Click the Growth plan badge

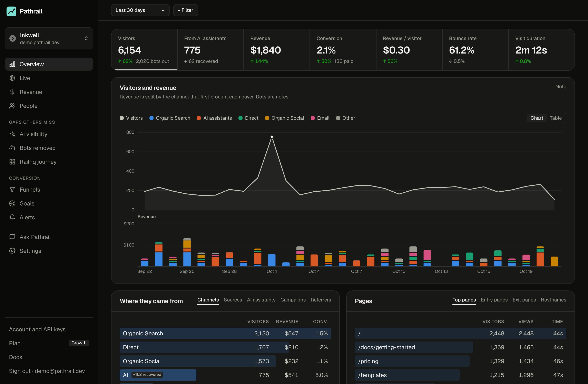(x=79, y=343)
